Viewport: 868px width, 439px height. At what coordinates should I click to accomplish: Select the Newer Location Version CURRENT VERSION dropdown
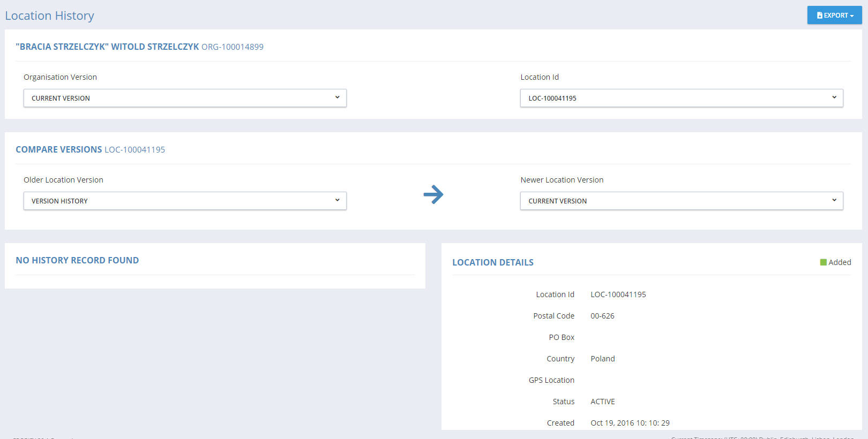(x=681, y=201)
